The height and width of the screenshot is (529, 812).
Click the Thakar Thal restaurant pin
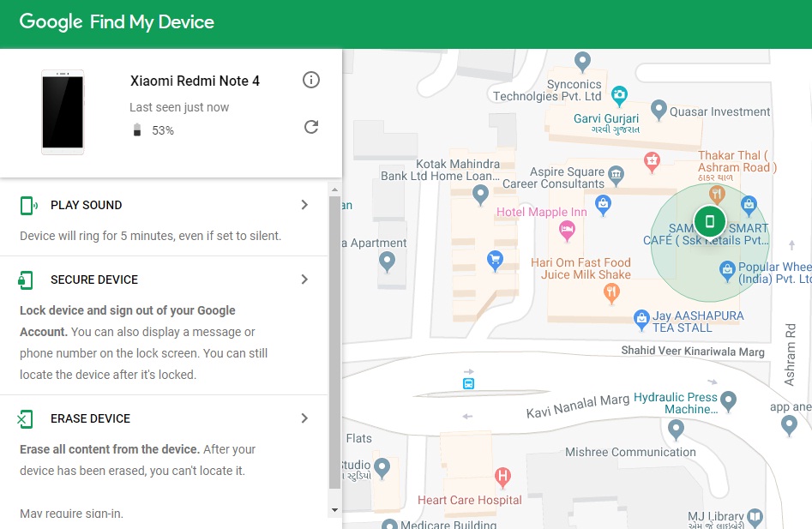717,195
